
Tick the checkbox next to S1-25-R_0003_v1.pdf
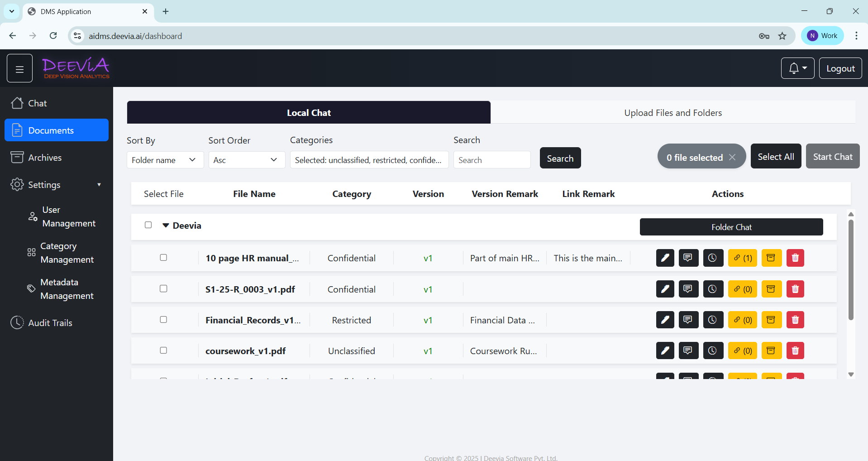pyautogui.click(x=163, y=288)
